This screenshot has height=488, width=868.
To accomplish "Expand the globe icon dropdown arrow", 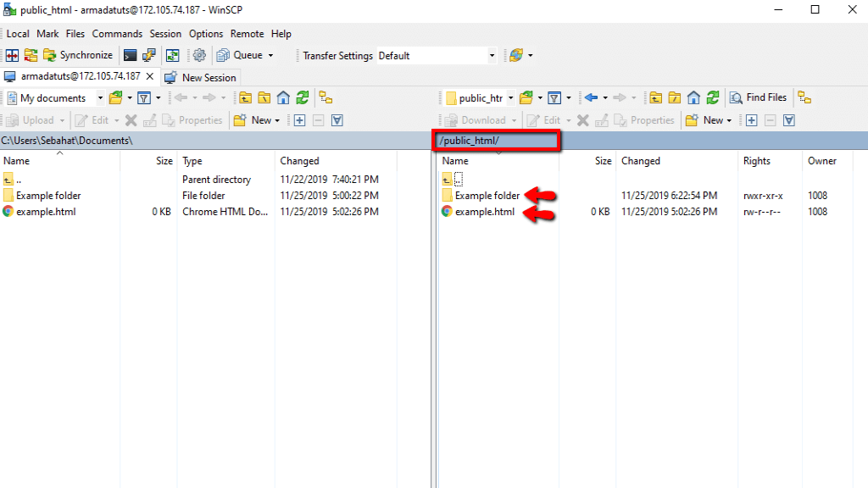I will [531, 55].
